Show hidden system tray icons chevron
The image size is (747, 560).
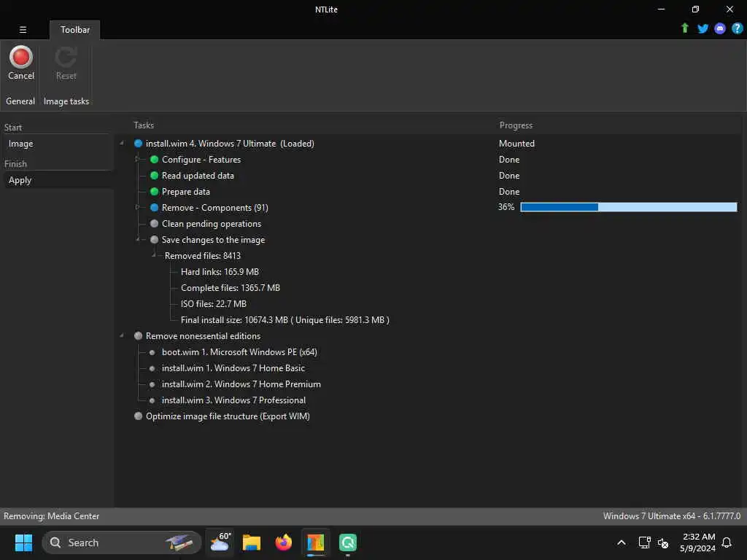click(x=622, y=542)
